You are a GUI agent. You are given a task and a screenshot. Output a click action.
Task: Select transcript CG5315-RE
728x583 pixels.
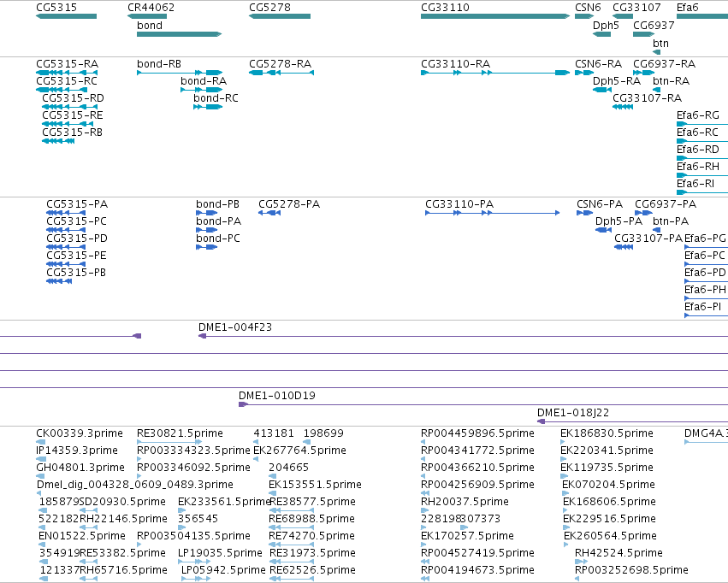tap(68, 124)
